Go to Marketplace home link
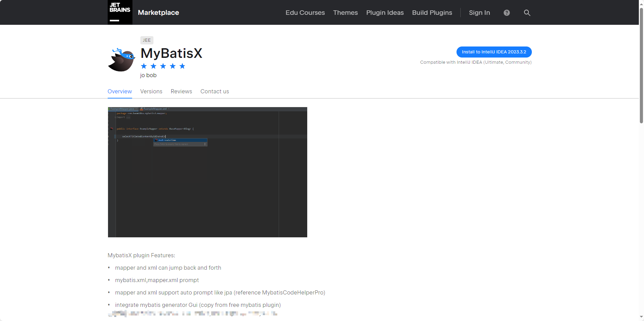The height and width of the screenshot is (321, 644). [x=158, y=12]
